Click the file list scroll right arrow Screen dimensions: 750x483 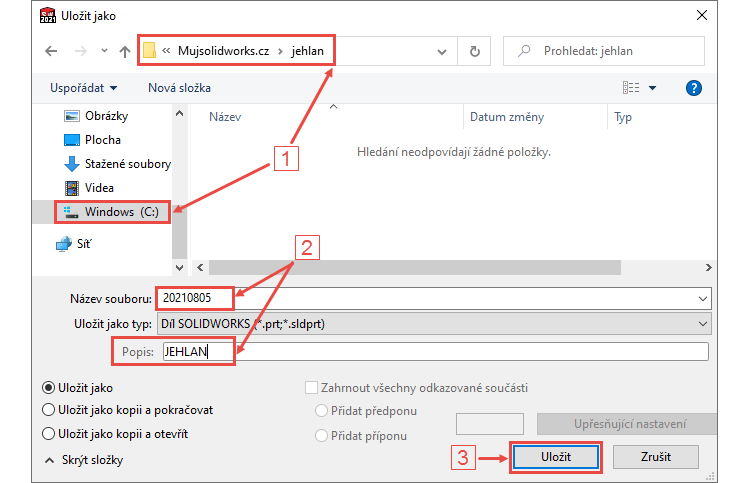coord(708,268)
